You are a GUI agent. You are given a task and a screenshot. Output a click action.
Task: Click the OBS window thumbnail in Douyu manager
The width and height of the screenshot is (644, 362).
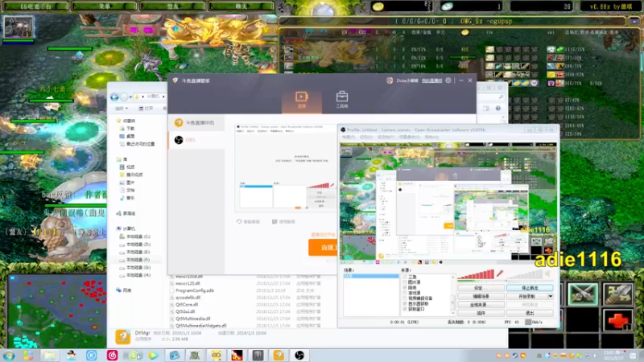(287, 168)
